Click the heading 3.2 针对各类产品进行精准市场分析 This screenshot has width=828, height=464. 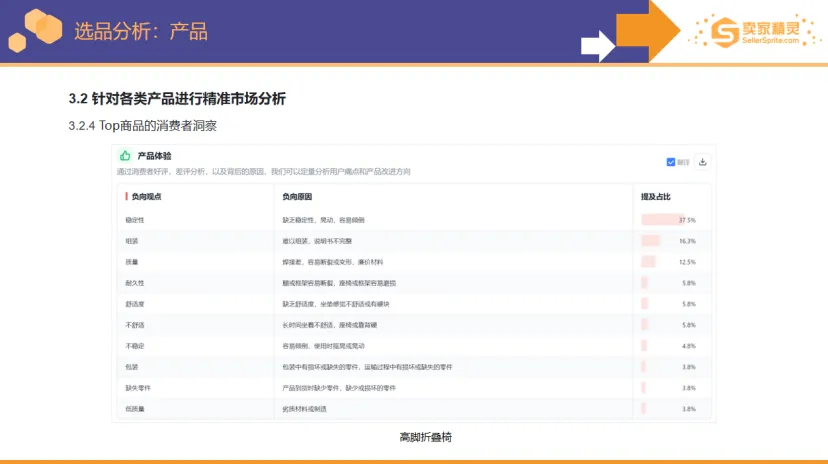pos(177,99)
